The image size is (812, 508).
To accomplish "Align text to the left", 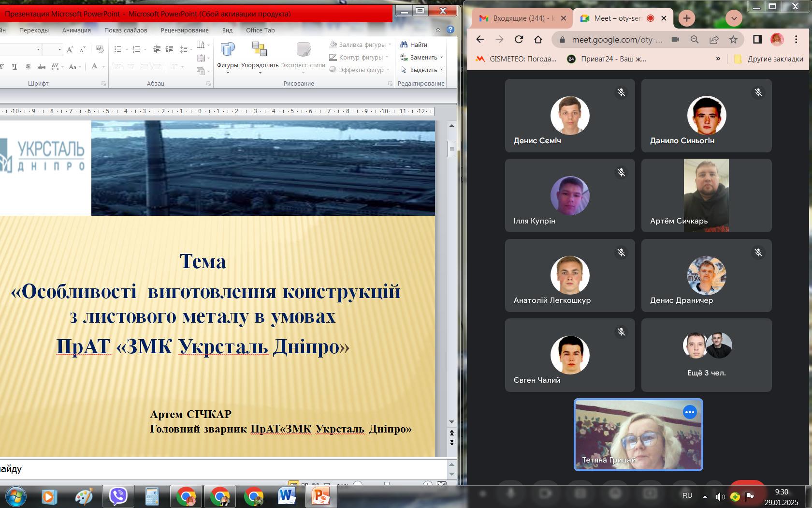I will pyautogui.click(x=117, y=67).
